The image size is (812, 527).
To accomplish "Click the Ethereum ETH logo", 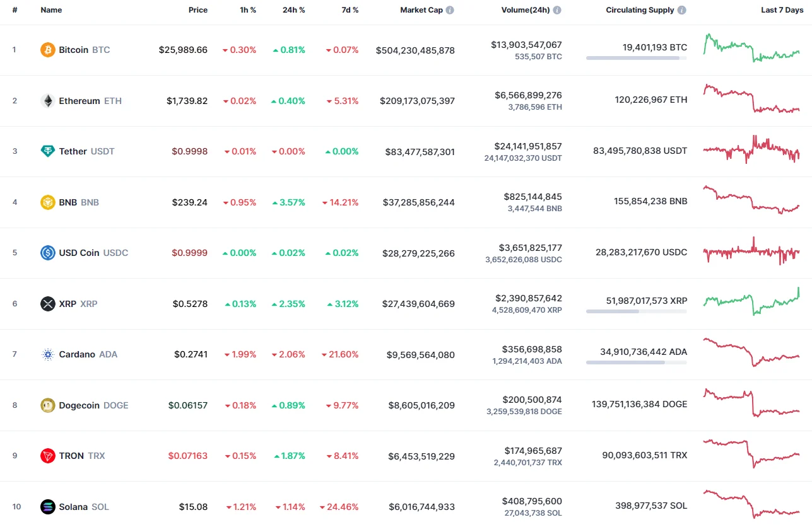I will pos(47,100).
